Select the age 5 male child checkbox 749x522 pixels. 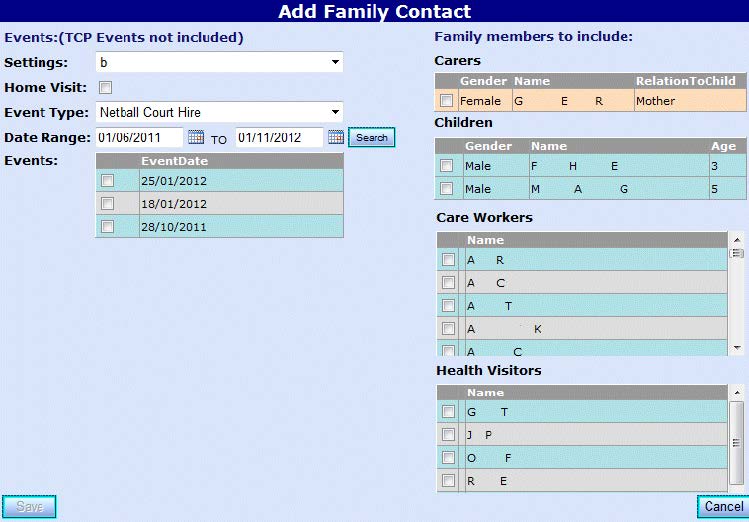coord(447,189)
